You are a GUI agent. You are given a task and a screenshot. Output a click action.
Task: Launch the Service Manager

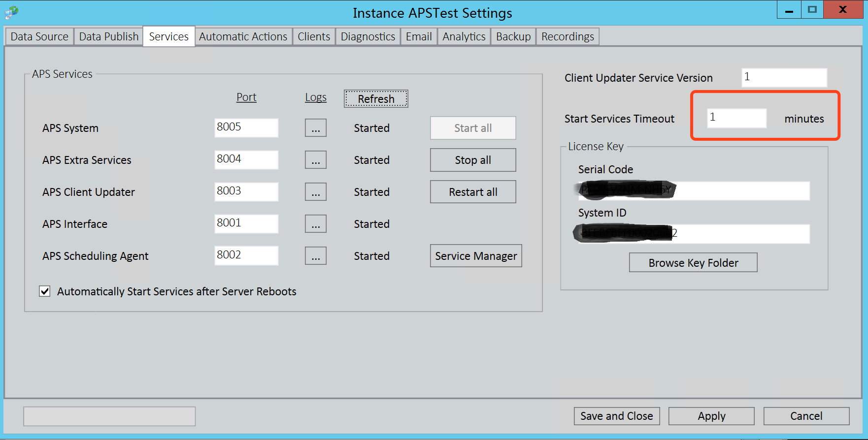(x=475, y=256)
